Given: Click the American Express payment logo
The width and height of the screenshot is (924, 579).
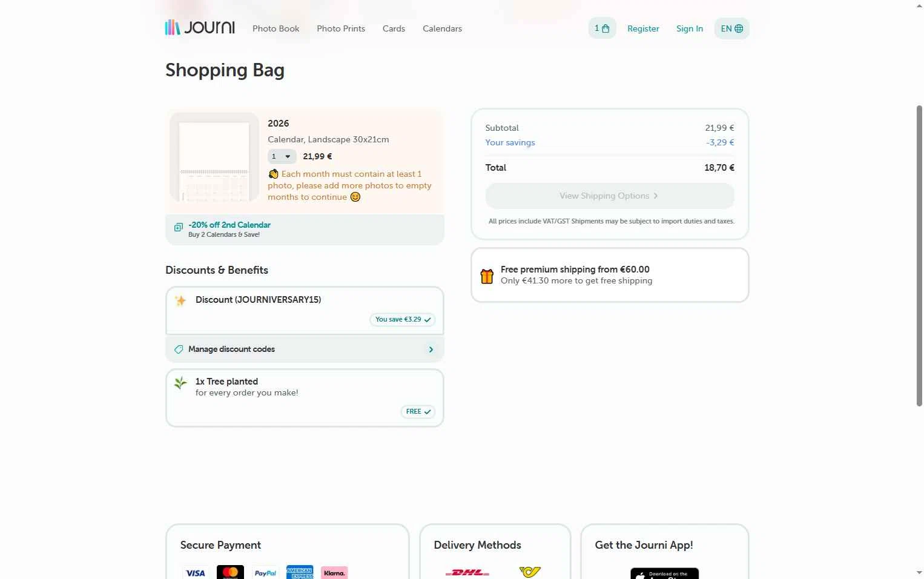Looking at the screenshot, I should 300,572.
